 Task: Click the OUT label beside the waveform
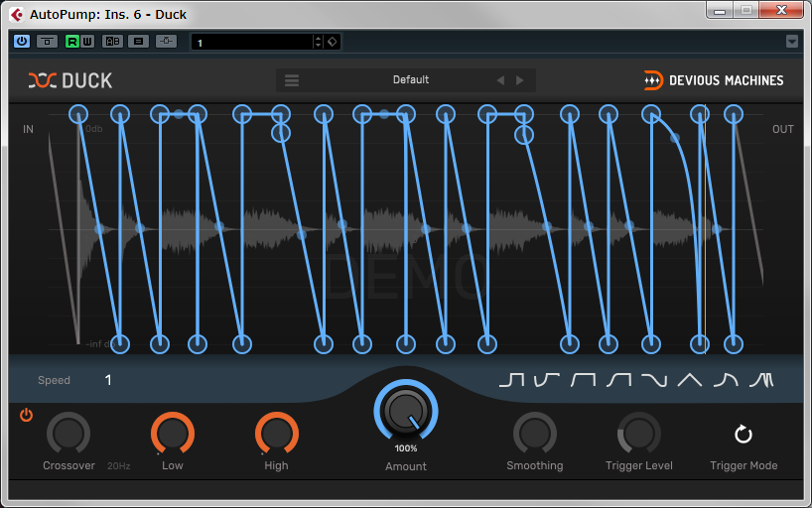point(782,129)
